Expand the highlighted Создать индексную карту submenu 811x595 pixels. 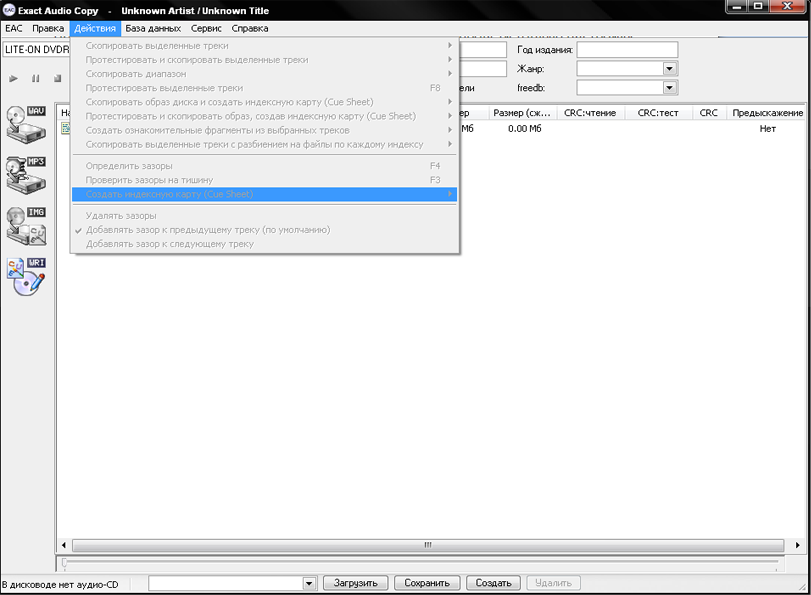[x=264, y=194]
